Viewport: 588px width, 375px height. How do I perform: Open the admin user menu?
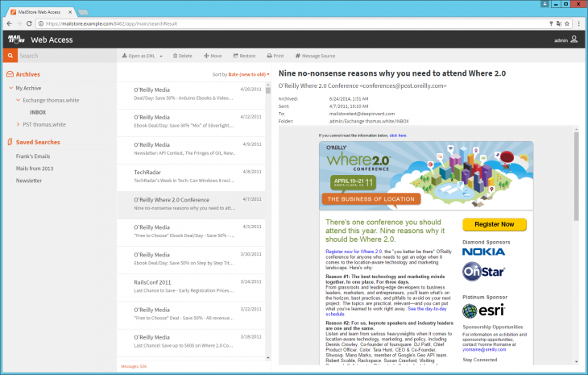pyautogui.click(x=566, y=40)
